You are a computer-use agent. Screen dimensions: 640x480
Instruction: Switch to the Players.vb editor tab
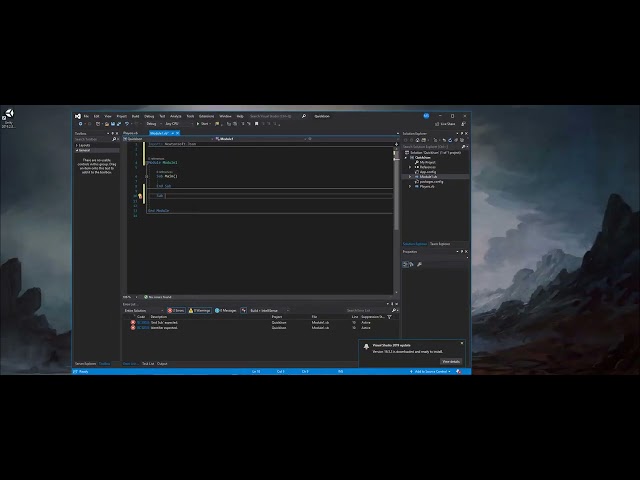131,133
